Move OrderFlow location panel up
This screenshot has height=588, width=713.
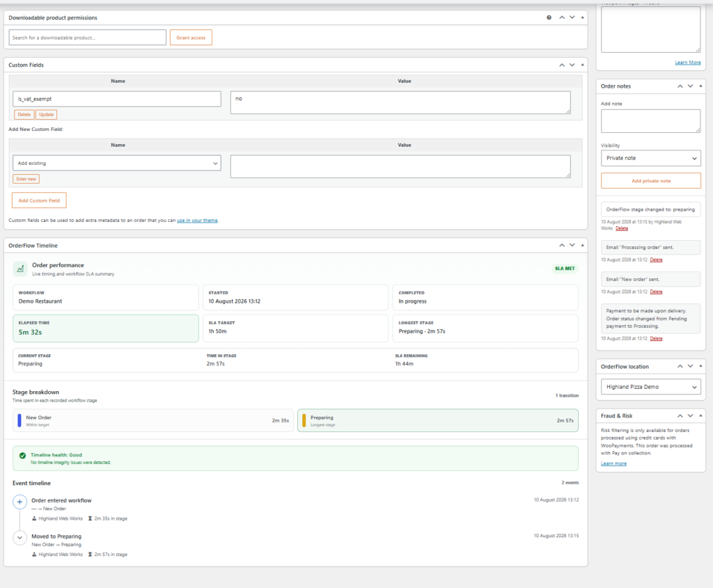(x=680, y=366)
